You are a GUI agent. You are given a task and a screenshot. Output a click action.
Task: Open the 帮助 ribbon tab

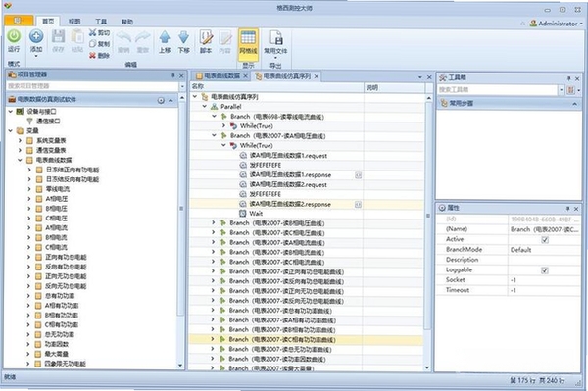pyautogui.click(x=127, y=22)
